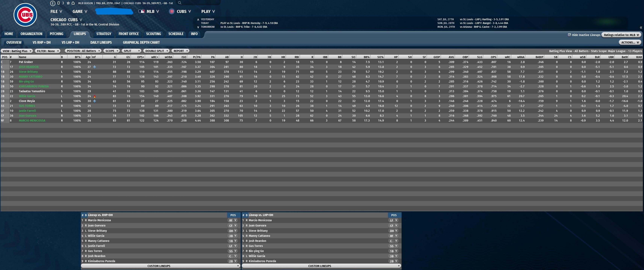Sort table by WAR column header
The image size is (644, 270).
point(639,57)
